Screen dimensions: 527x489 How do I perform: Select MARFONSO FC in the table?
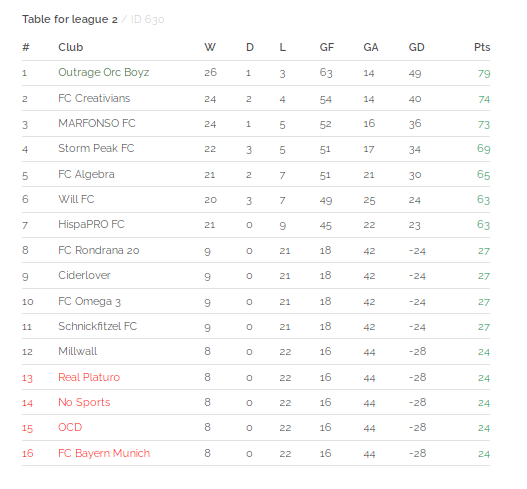[x=97, y=123]
